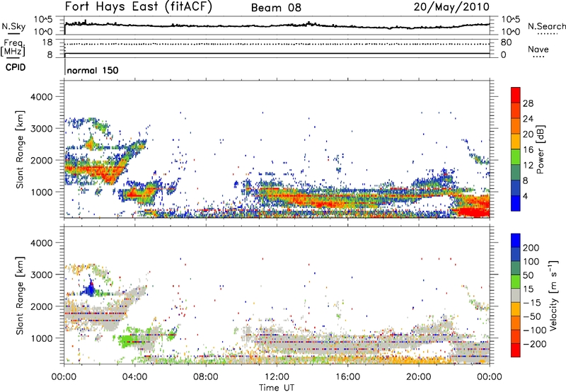
Task: Click the '18' frequency axis label
Action: click(47, 42)
